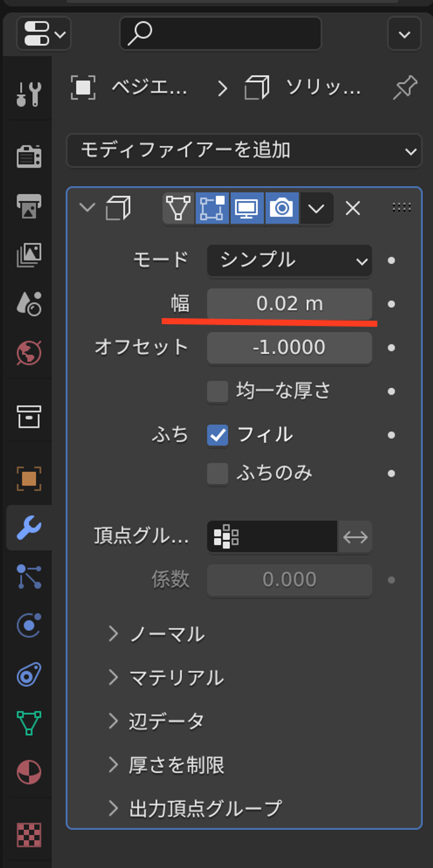
Task: Click the ベジエ object breadcrumb icon
Action: [83, 88]
